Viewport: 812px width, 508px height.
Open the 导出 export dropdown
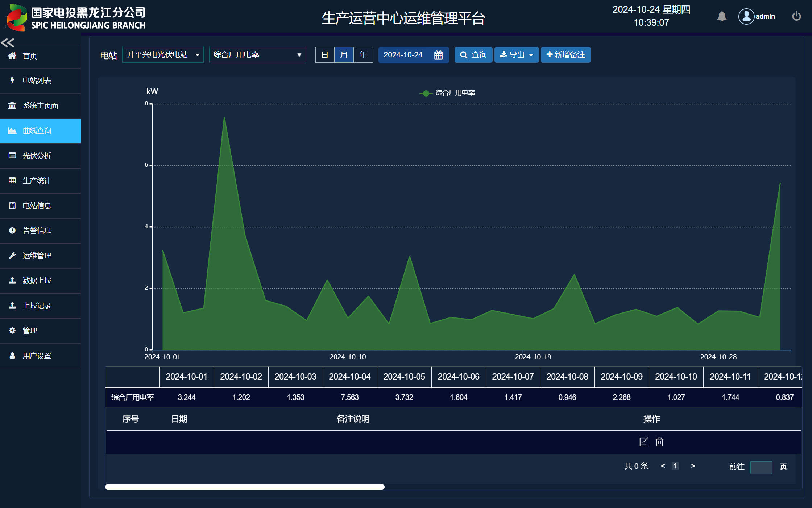click(x=517, y=55)
